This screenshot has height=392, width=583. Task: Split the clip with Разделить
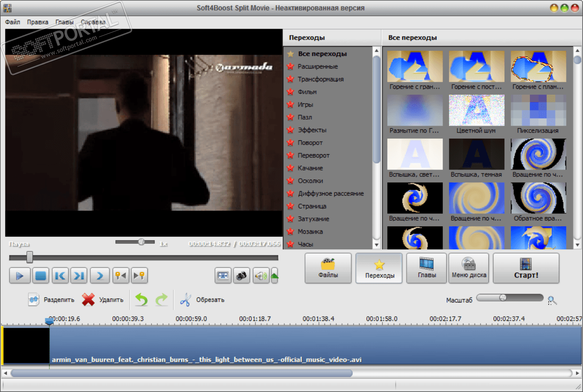pyautogui.click(x=51, y=300)
